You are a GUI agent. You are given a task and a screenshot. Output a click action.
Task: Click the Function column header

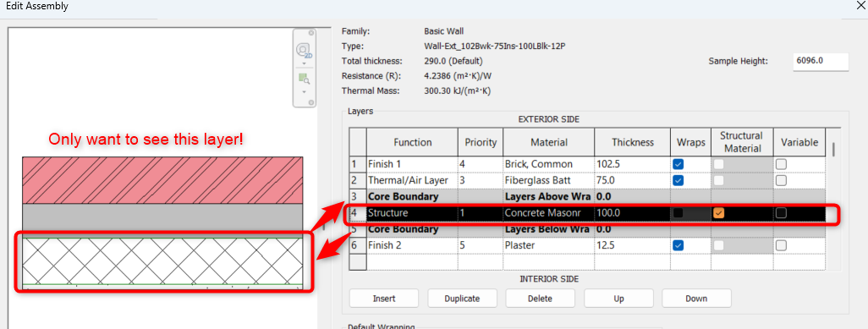[x=412, y=142]
